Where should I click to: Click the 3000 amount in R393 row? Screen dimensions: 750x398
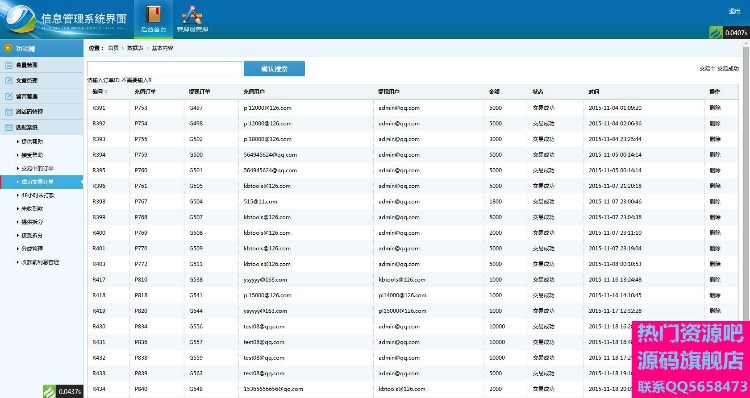coord(496,139)
